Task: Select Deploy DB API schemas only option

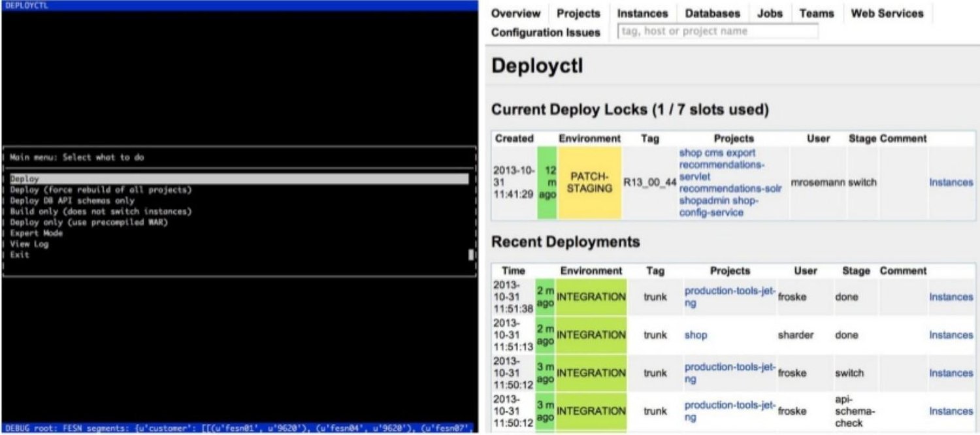Action: [x=72, y=201]
